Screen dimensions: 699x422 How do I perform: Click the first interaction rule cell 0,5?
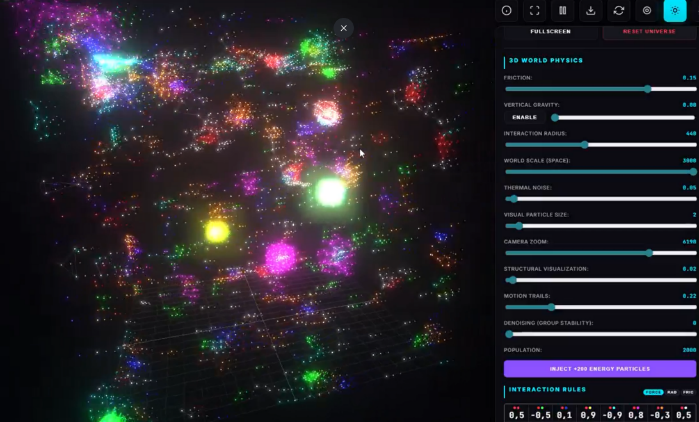pos(516,414)
